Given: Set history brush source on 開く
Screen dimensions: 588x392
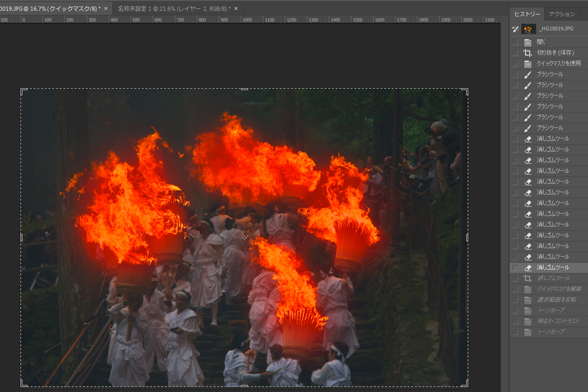Looking at the screenshot, I should point(515,42).
